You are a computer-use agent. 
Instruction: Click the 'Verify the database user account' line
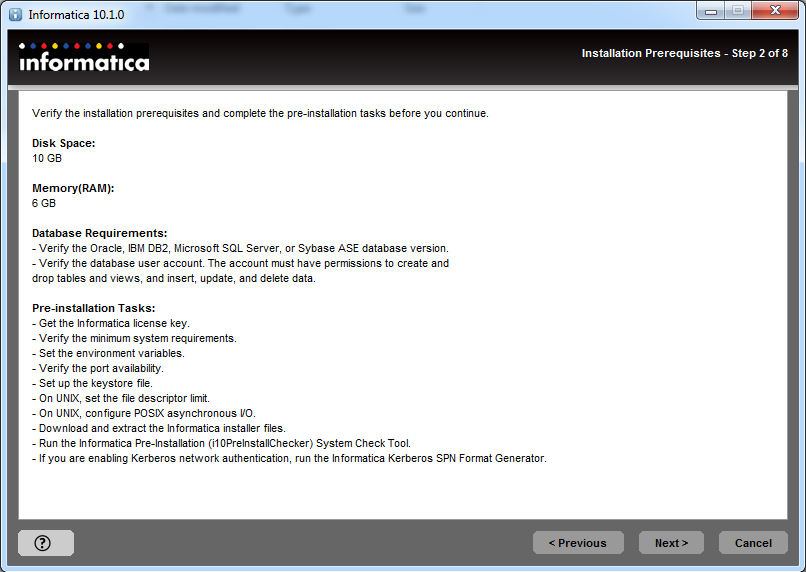(240, 271)
